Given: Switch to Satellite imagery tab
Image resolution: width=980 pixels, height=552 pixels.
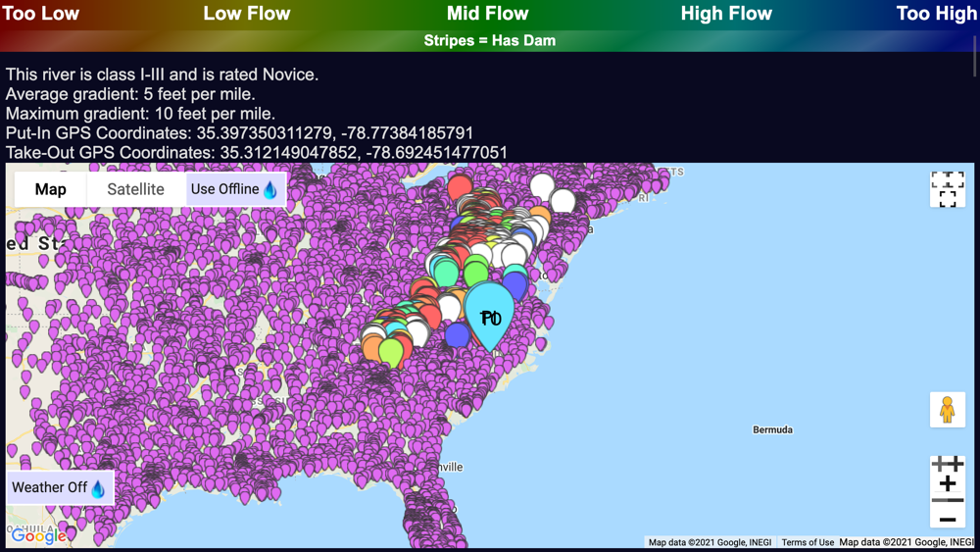Looking at the screenshot, I should pos(135,189).
